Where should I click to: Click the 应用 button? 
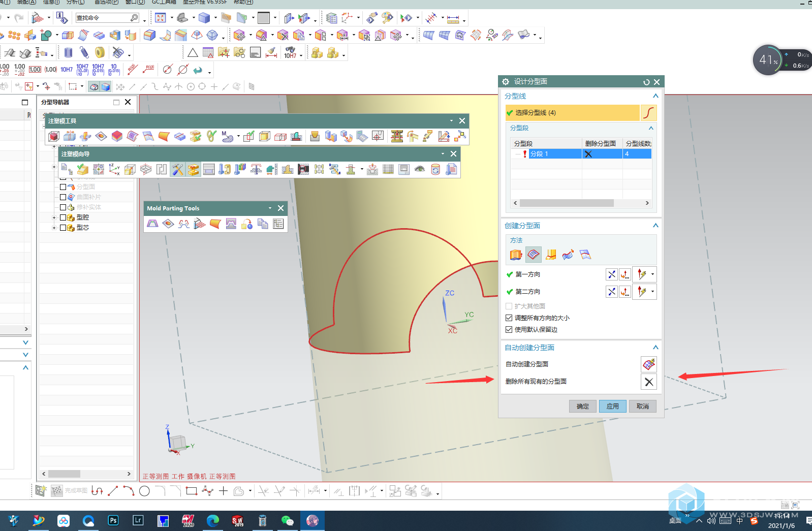click(612, 407)
